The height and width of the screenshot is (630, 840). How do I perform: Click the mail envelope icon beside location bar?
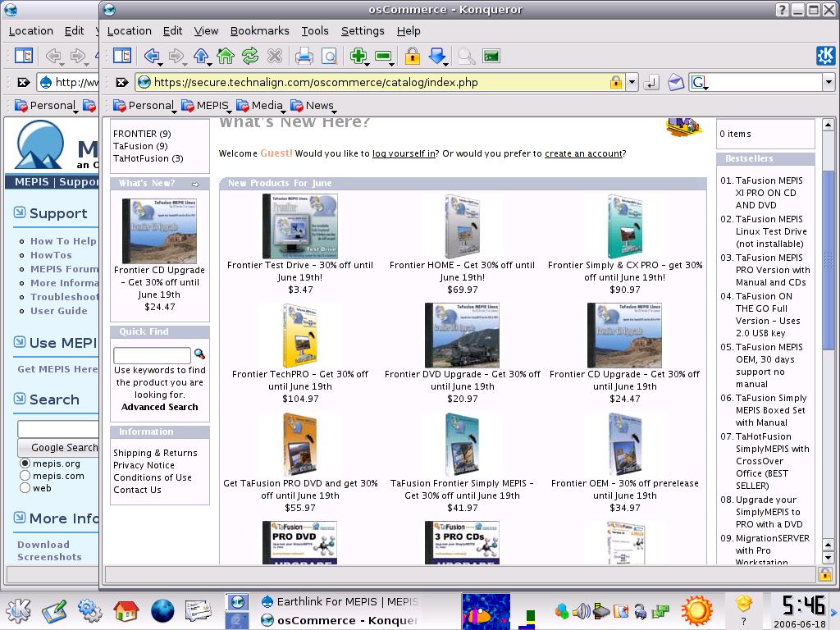coord(676,82)
